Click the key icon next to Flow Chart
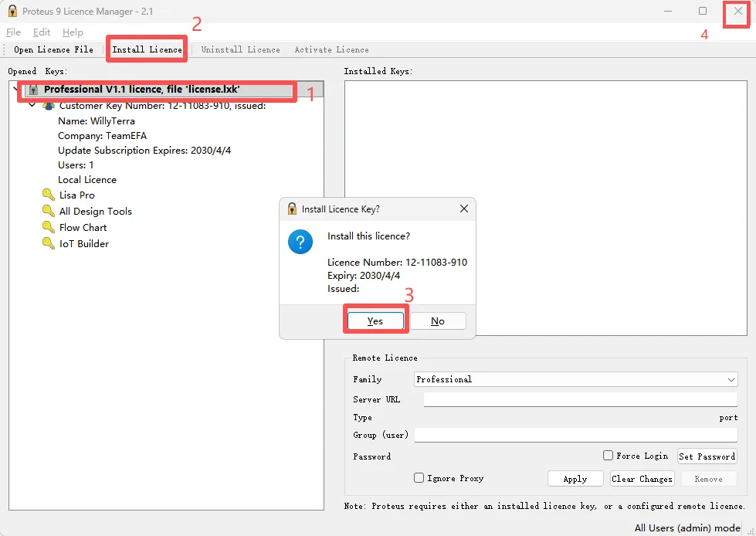 tap(48, 227)
